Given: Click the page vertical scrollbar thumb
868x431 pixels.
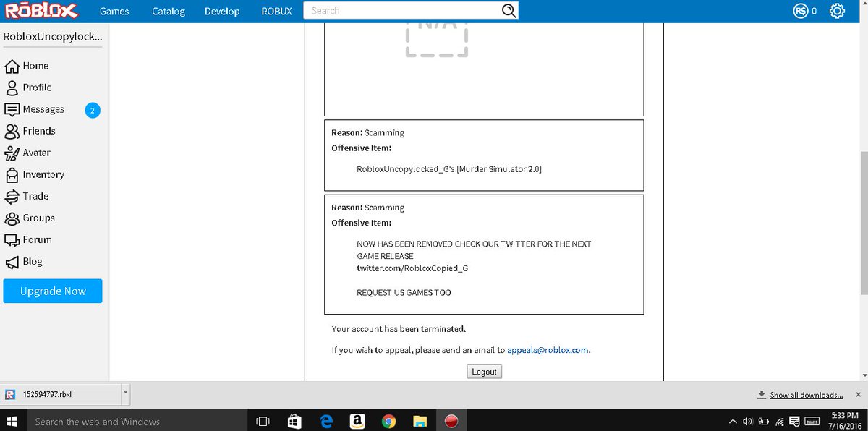Looking at the screenshot, I should [864, 223].
